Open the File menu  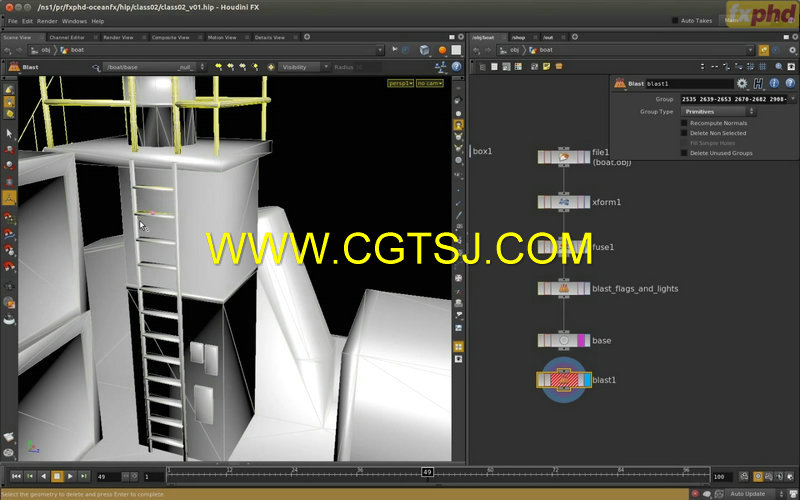(x=12, y=21)
